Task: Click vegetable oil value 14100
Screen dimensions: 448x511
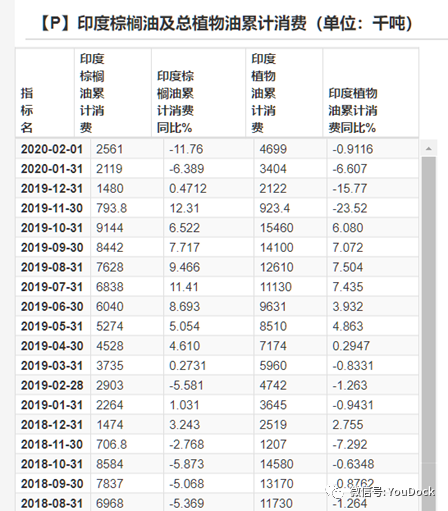Action: click(290, 247)
